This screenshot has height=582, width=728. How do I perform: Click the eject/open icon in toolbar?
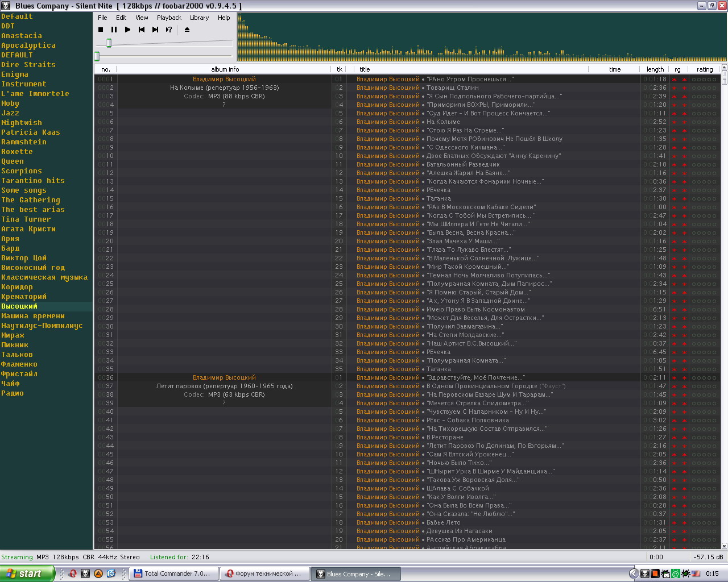[187, 30]
